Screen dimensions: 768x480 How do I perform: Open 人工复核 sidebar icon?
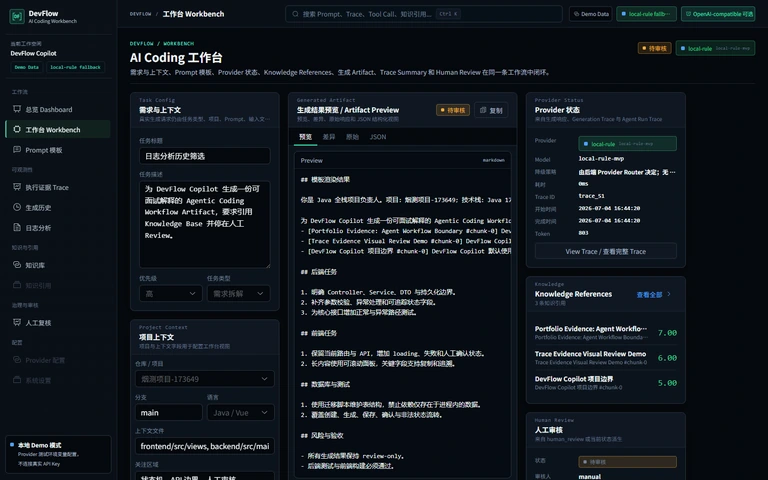point(17,322)
